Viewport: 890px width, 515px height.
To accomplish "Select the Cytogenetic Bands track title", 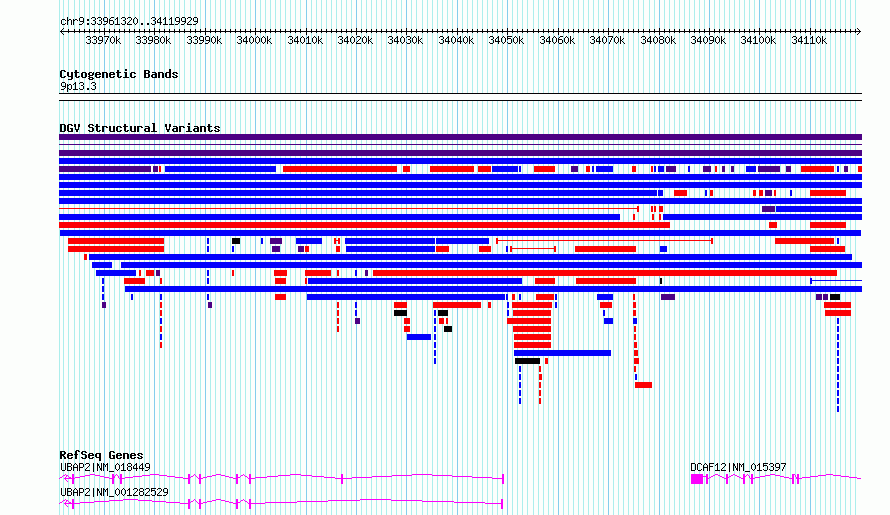I will point(119,74).
